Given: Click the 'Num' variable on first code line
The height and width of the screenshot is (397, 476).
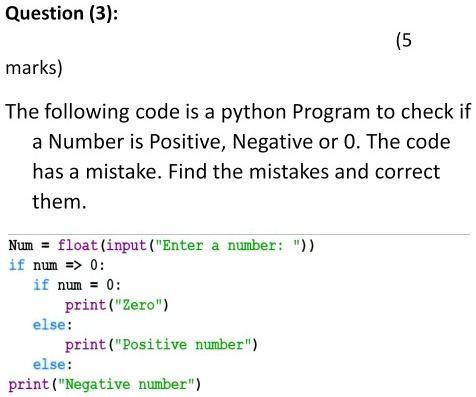Looking at the screenshot, I should 21,245.
